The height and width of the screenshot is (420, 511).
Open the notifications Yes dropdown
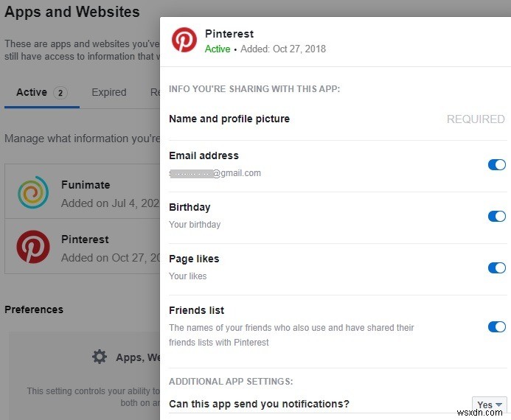pos(489,405)
